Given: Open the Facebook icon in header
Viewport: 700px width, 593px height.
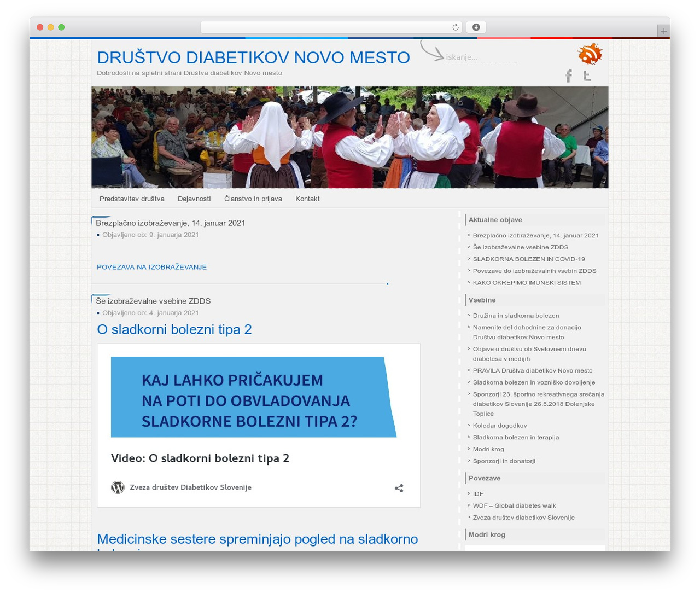Looking at the screenshot, I should [569, 76].
